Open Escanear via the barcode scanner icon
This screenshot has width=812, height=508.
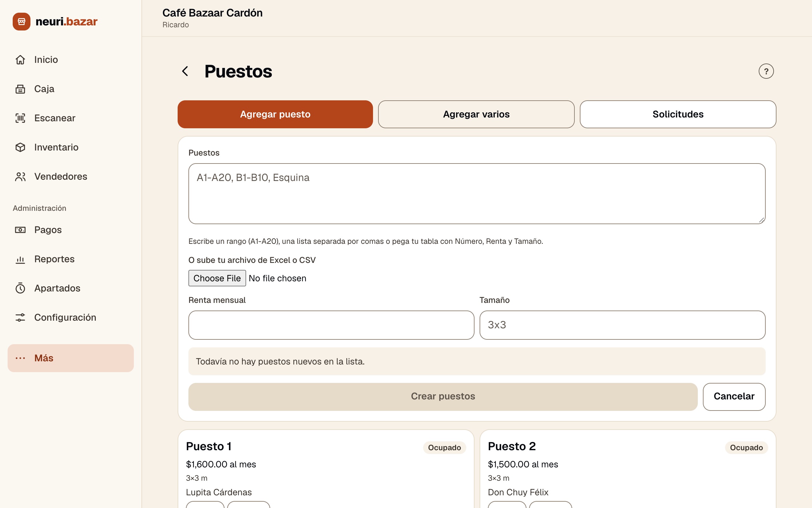(20, 118)
